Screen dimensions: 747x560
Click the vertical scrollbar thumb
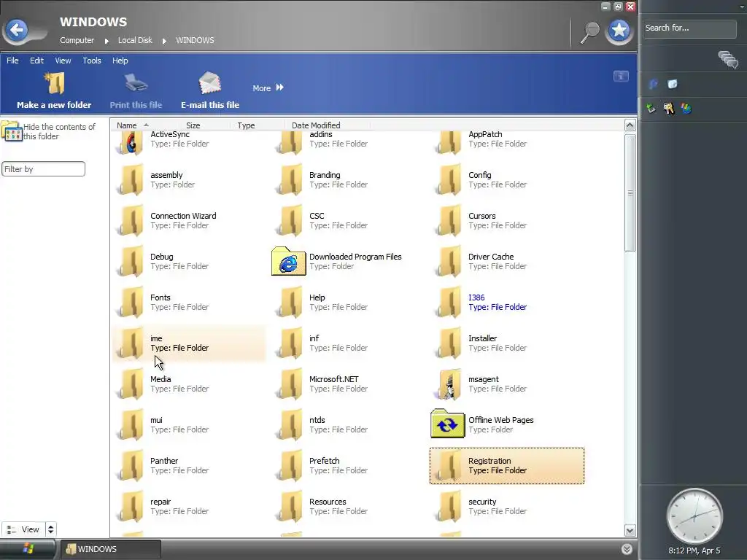[x=630, y=192]
